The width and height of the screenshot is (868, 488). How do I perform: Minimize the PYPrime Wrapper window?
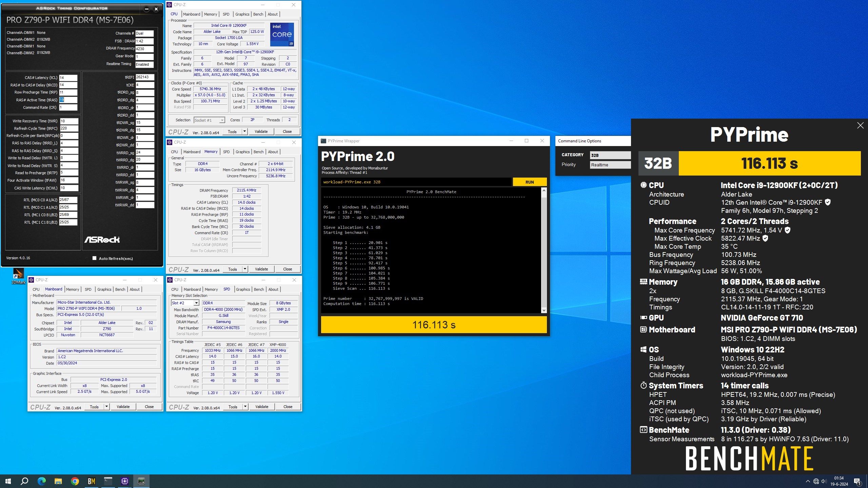pos(511,141)
